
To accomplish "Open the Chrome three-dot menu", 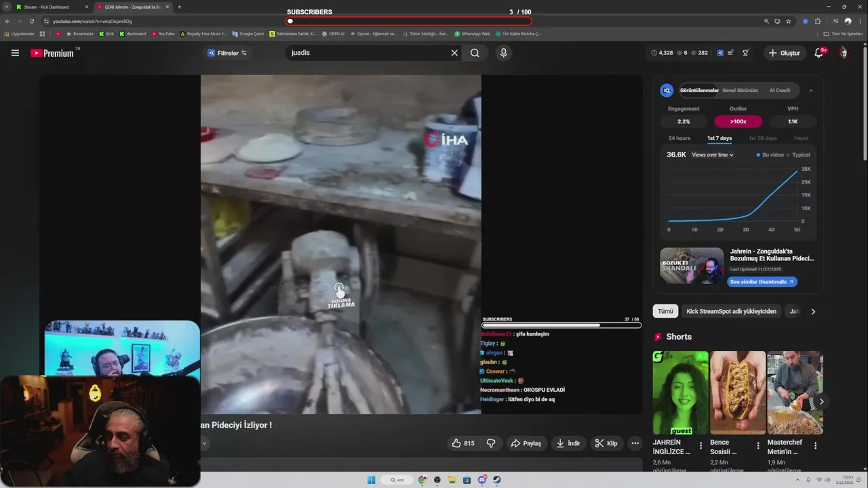I will click(861, 21).
